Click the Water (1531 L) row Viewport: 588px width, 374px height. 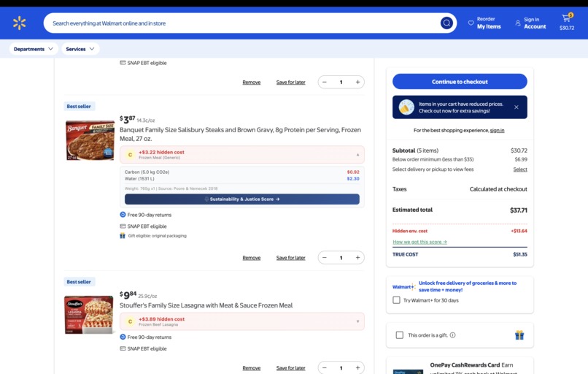coord(242,179)
